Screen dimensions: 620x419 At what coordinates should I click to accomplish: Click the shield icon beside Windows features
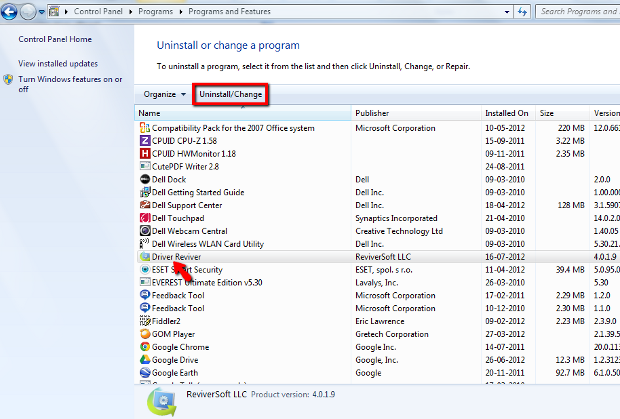point(8,80)
